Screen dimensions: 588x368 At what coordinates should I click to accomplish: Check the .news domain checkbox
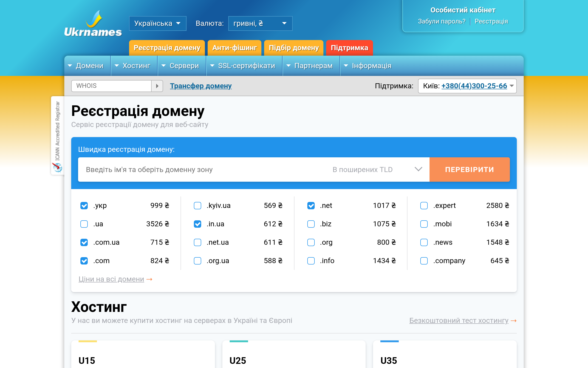coord(424,242)
